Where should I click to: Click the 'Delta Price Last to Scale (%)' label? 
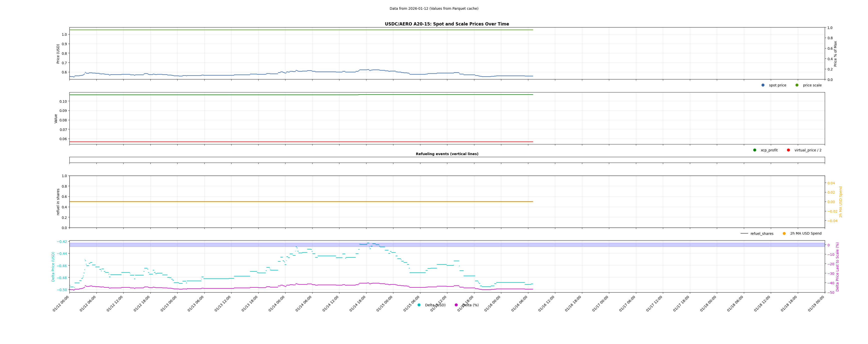point(837,267)
